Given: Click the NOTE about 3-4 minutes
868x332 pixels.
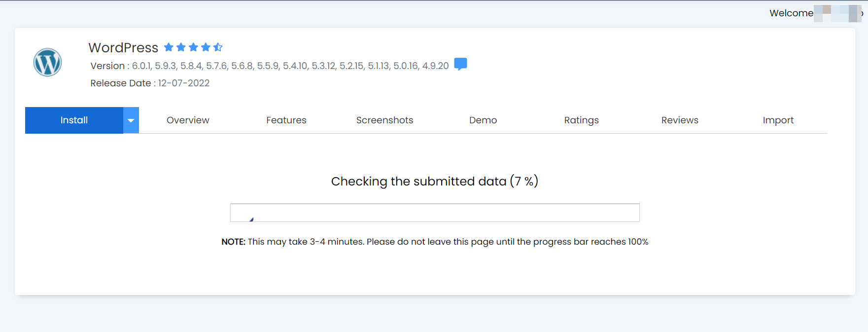Looking at the screenshot, I should click(x=435, y=242).
